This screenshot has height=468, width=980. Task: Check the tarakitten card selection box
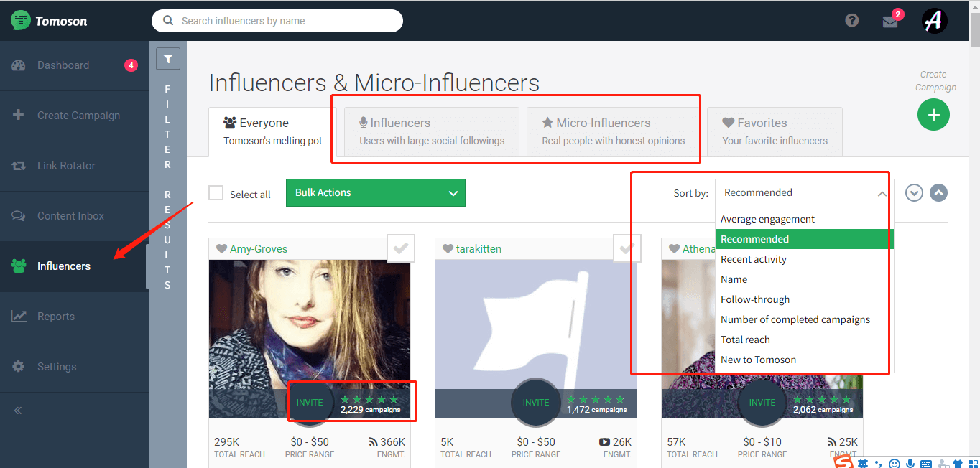tap(627, 248)
